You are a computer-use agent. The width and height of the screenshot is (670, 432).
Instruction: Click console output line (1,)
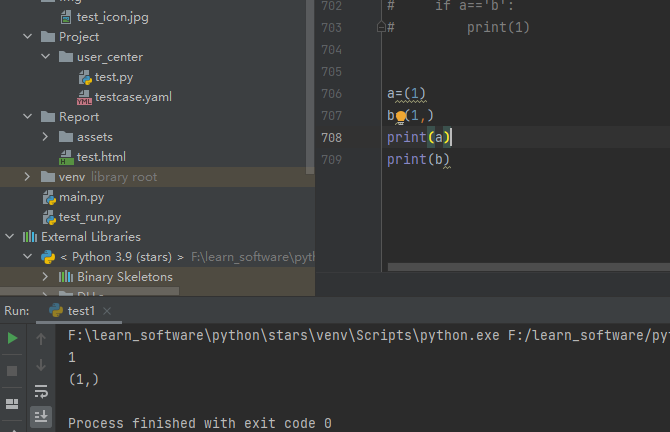click(x=84, y=379)
